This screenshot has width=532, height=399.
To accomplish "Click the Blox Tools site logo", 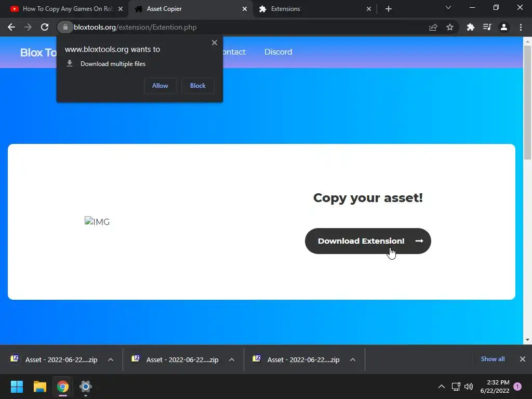I will (38, 52).
